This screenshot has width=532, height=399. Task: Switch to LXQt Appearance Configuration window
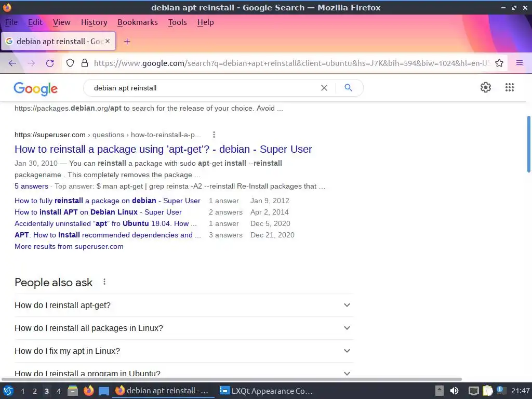tap(267, 391)
